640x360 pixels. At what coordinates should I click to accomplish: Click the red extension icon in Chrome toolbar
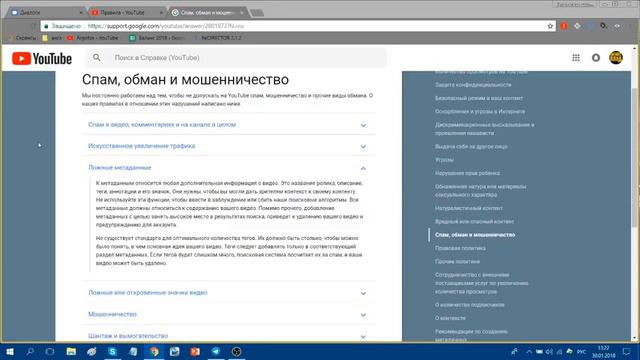click(x=564, y=26)
